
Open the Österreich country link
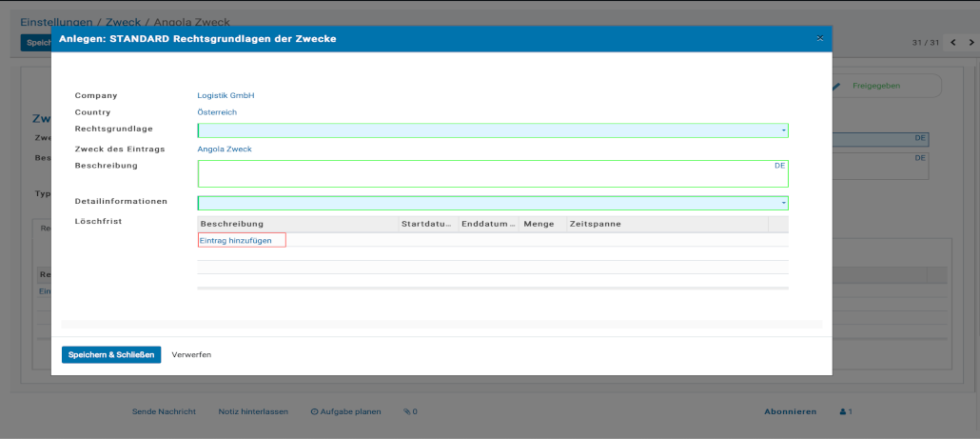point(217,112)
